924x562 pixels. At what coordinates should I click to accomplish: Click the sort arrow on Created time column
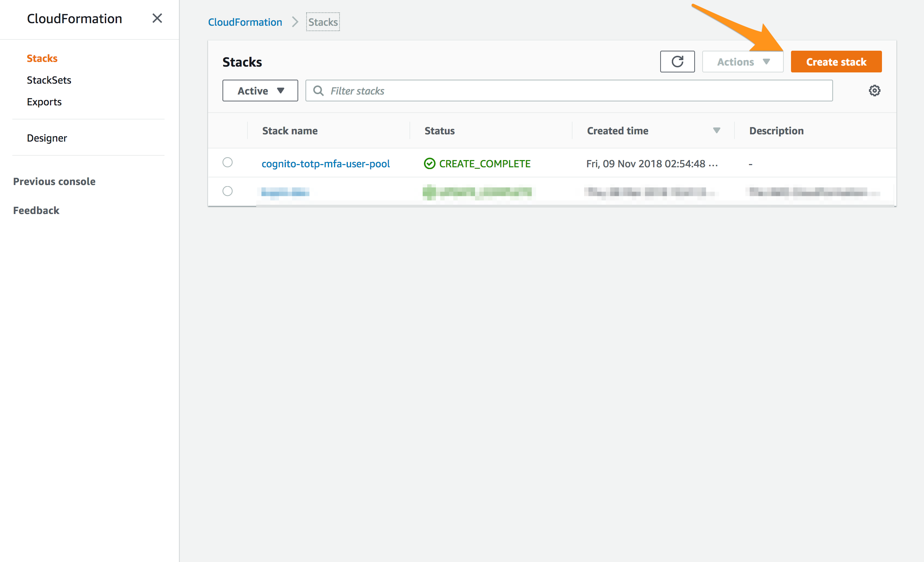[x=717, y=130]
